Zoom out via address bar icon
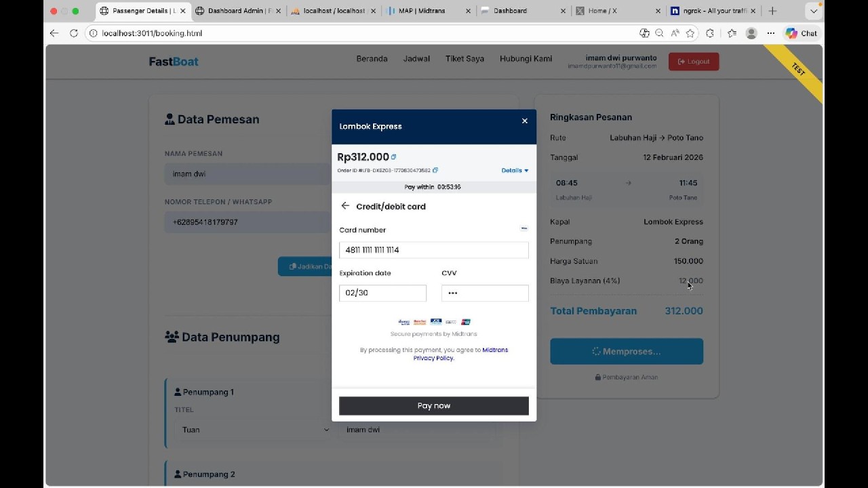This screenshot has height=488, width=868. pos(659,33)
